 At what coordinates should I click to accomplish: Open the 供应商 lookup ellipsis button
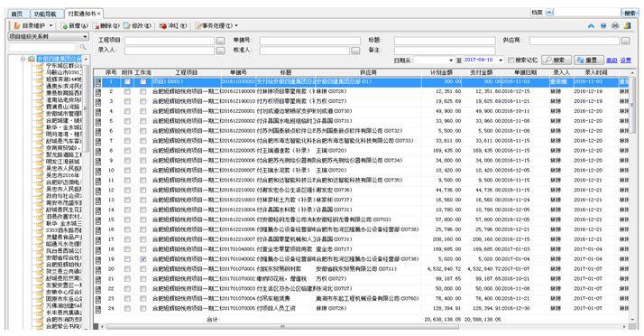626,41
